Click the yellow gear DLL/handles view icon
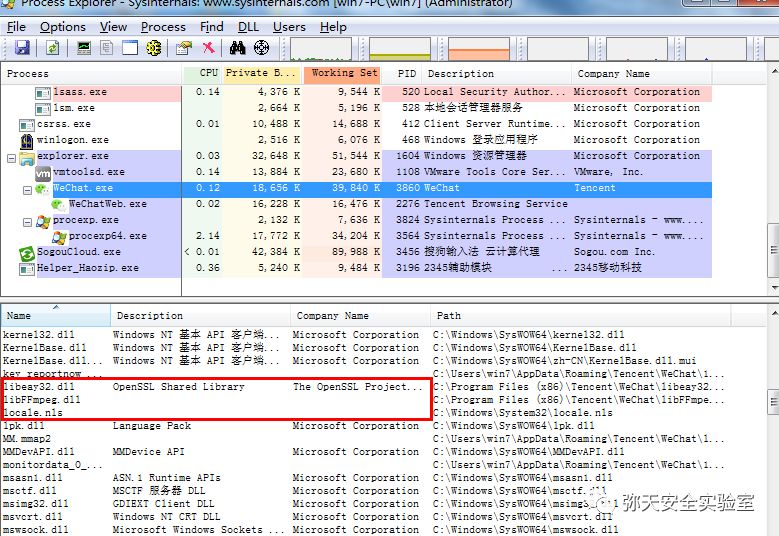This screenshot has width=779, height=536. click(154, 48)
